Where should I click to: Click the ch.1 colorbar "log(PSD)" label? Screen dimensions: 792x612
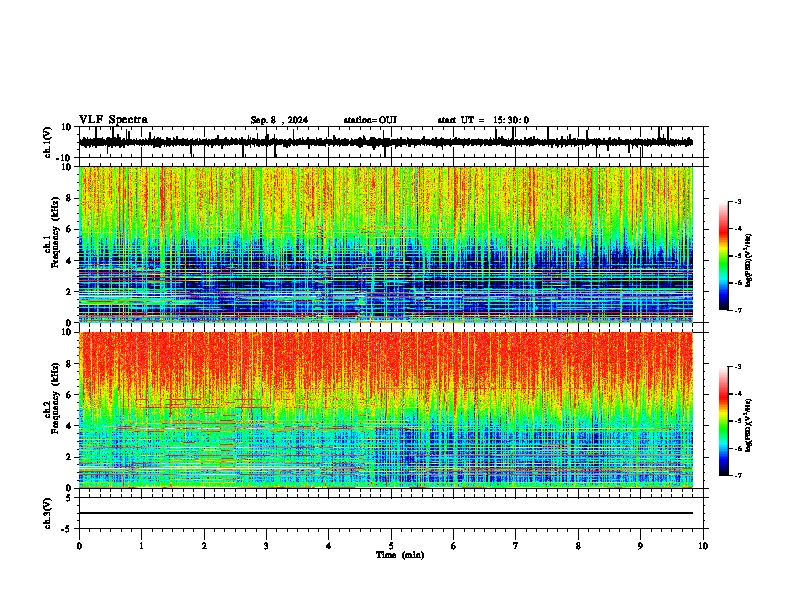click(748, 261)
